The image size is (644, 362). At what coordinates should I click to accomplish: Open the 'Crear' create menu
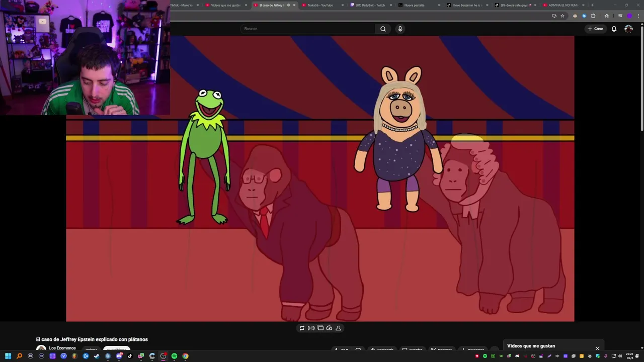tap(595, 29)
